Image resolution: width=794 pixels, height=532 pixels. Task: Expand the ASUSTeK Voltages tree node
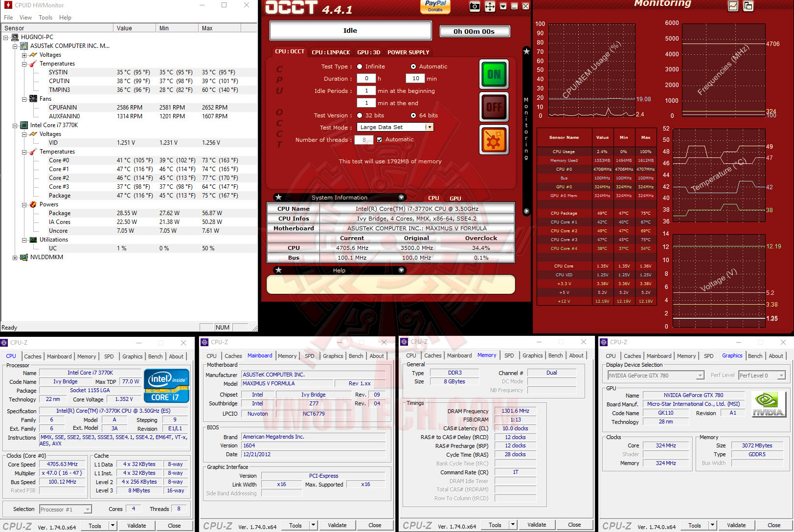point(24,55)
